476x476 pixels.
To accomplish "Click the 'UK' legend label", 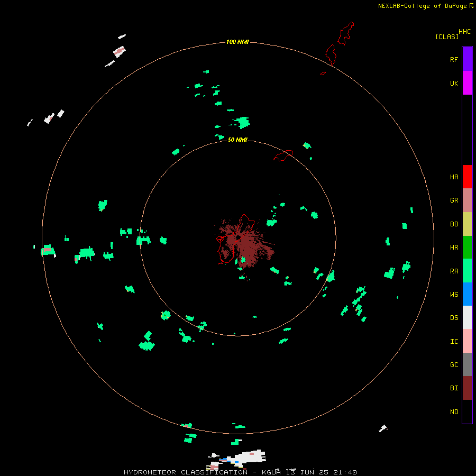I will (x=454, y=83).
